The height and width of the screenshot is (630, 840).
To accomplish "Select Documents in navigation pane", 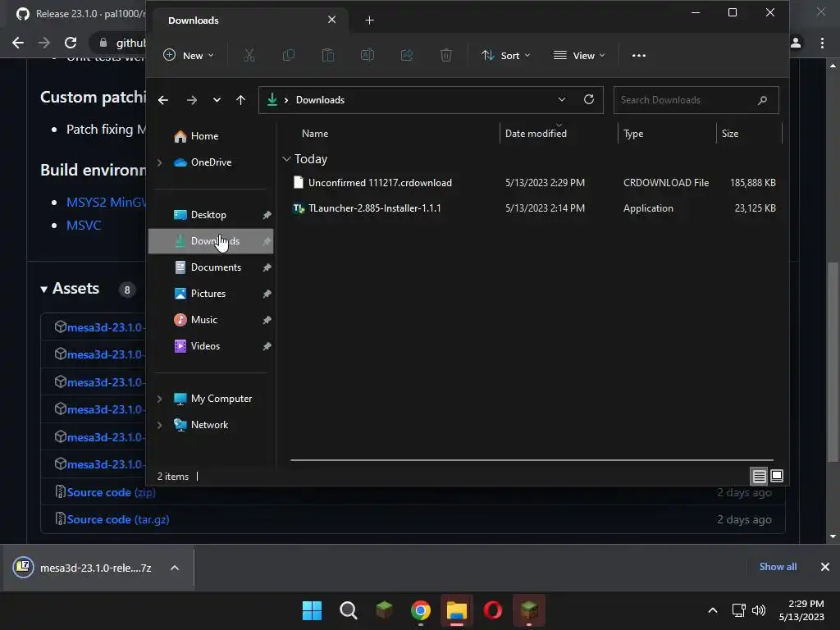I will pyautogui.click(x=211, y=267).
